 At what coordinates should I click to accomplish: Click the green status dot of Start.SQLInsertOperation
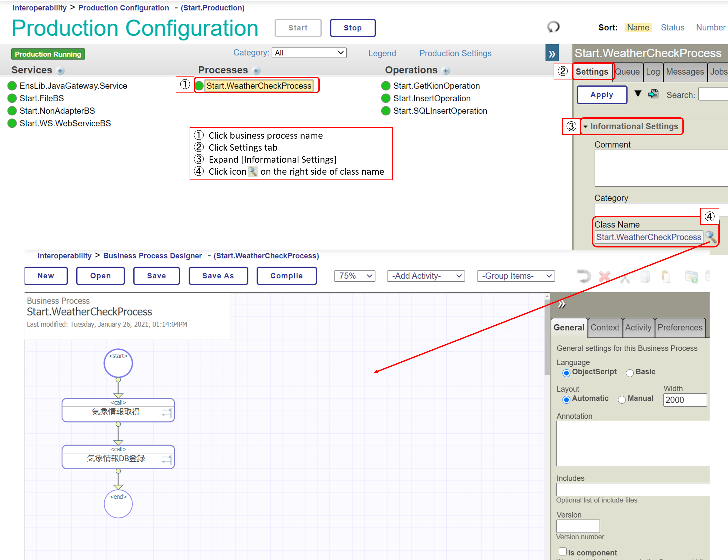click(x=386, y=111)
